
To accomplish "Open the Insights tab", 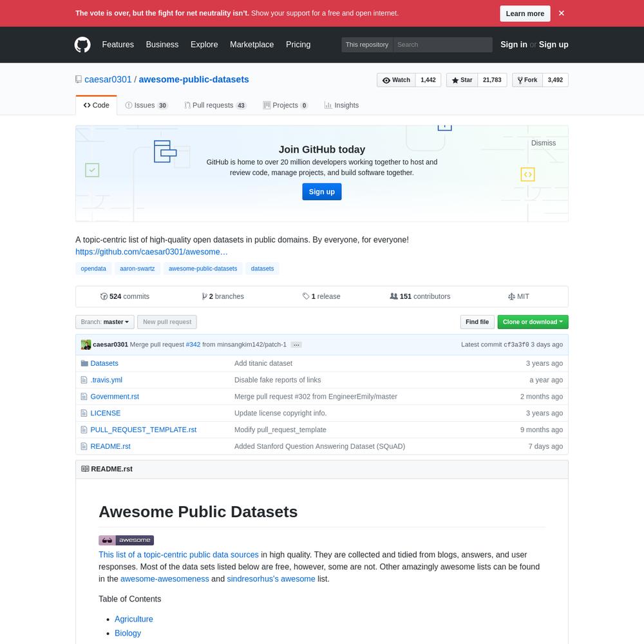I will [x=341, y=105].
